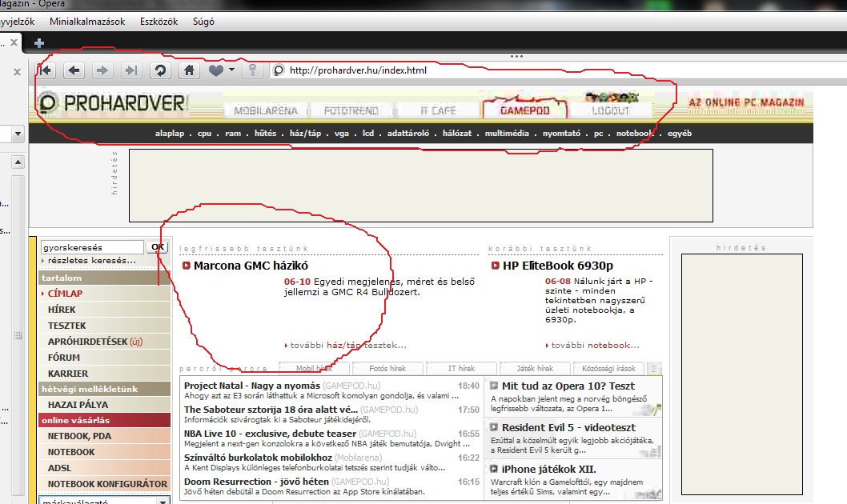Select TESZTEK in the sidebar menu
Screen dimensions: 847x504
coord(105,326)
